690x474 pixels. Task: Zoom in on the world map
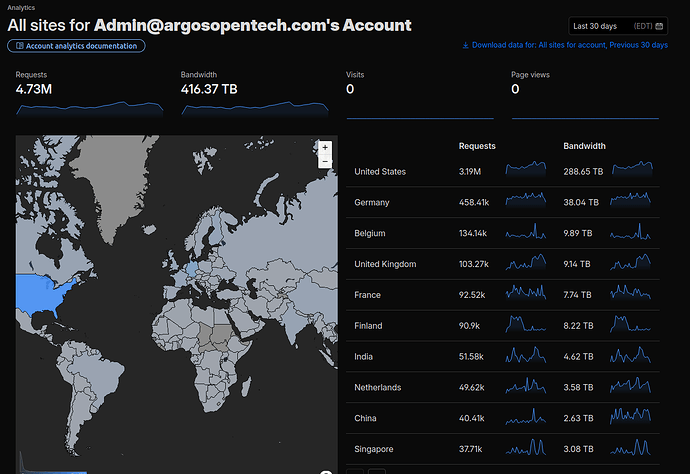coord(325,147)
